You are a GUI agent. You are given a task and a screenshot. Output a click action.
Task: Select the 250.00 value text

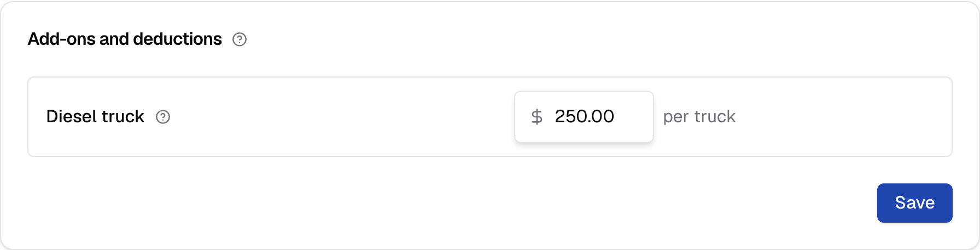point(584,116)
